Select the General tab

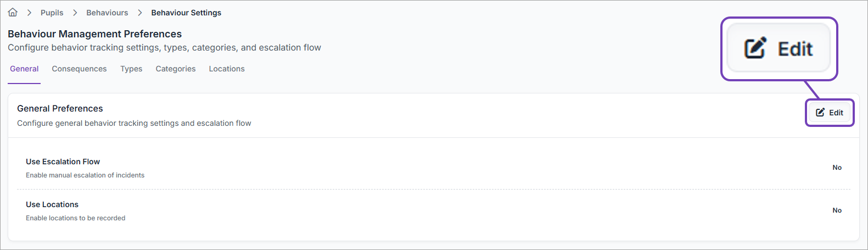pos(24,69)
